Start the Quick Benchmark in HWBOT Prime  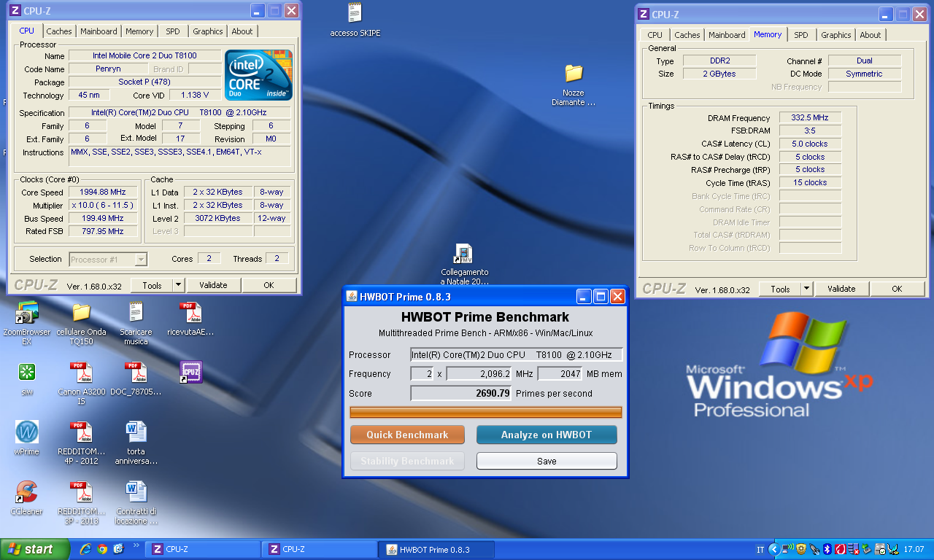[x=407, y=435]
